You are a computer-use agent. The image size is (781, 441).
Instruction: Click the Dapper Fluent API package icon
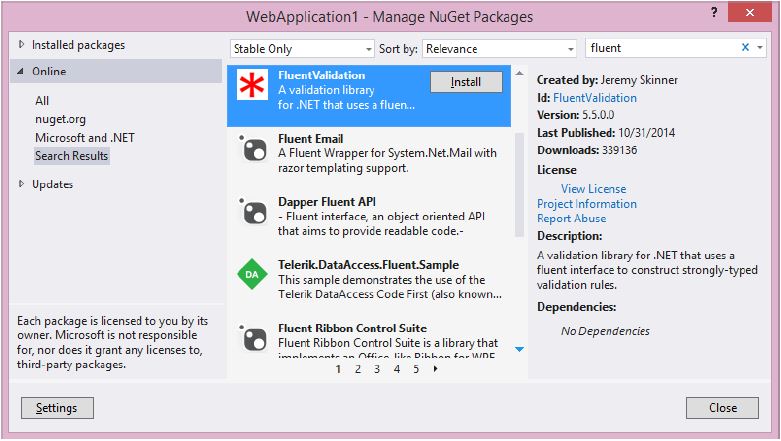coord(253,211)
